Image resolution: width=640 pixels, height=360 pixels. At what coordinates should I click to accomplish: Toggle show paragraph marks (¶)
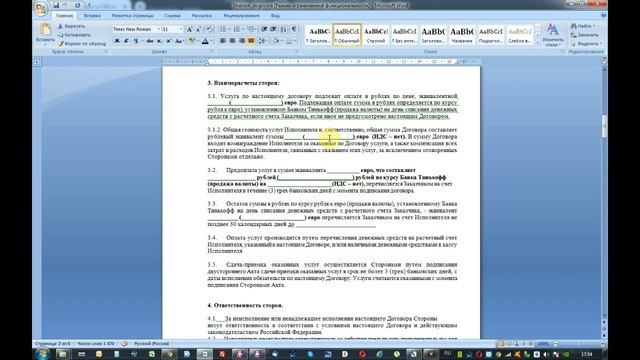tap(293, 29)
